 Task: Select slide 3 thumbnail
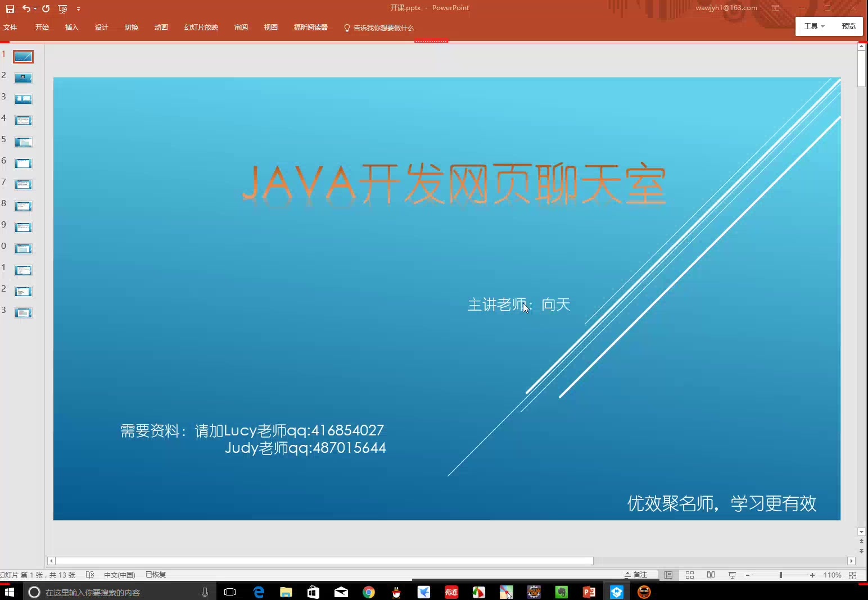[23, 99]
